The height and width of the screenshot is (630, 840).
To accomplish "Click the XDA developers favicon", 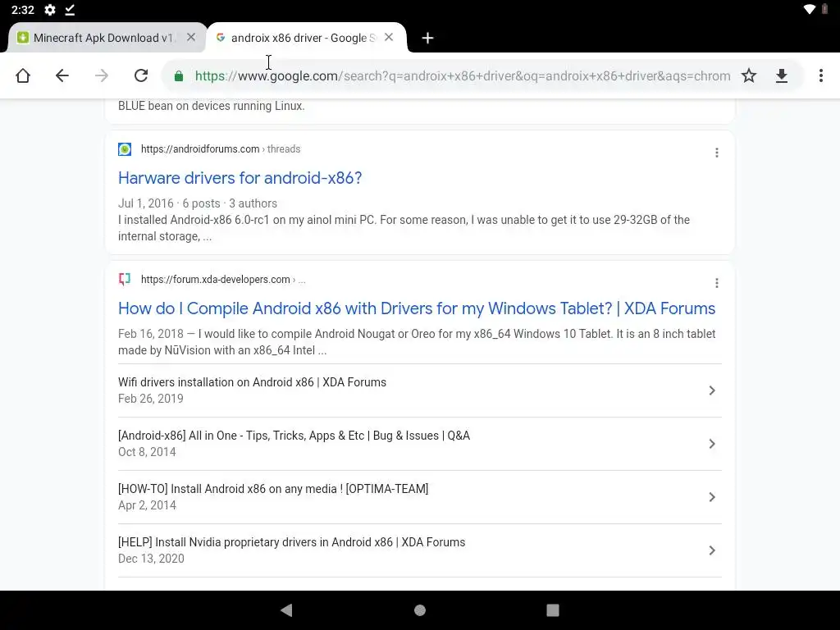I will click(125, 279).
